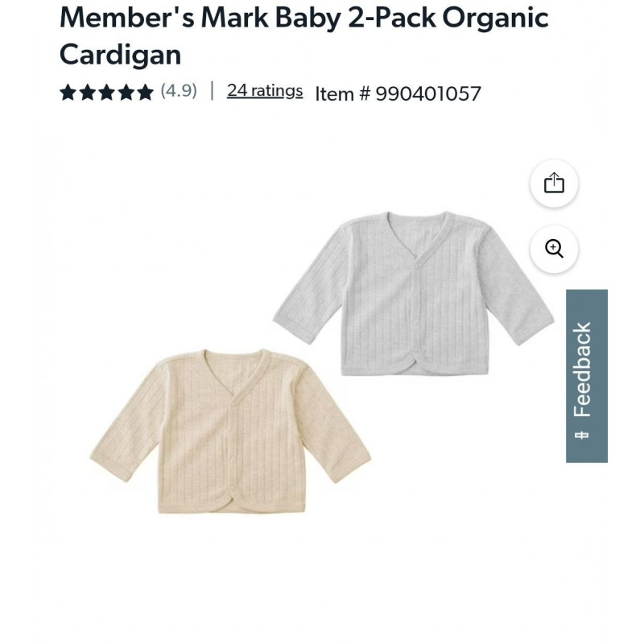Open the Feedback side tab

click(x=586, y=369)
